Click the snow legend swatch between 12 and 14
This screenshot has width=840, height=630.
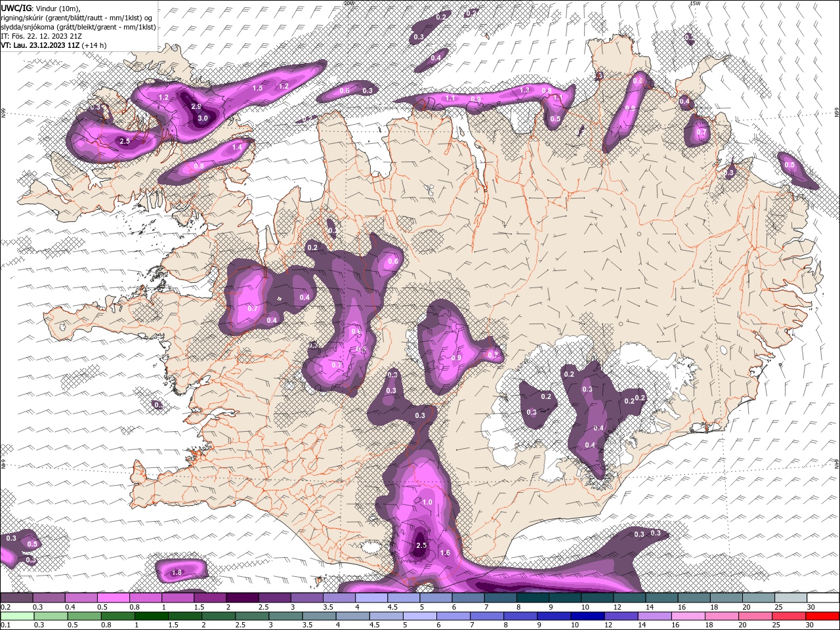point(630,598)
